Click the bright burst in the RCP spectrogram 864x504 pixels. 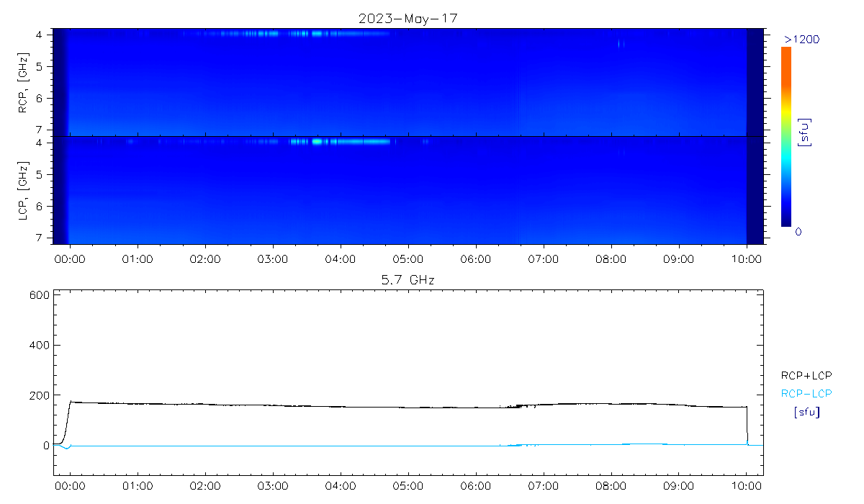315,33
